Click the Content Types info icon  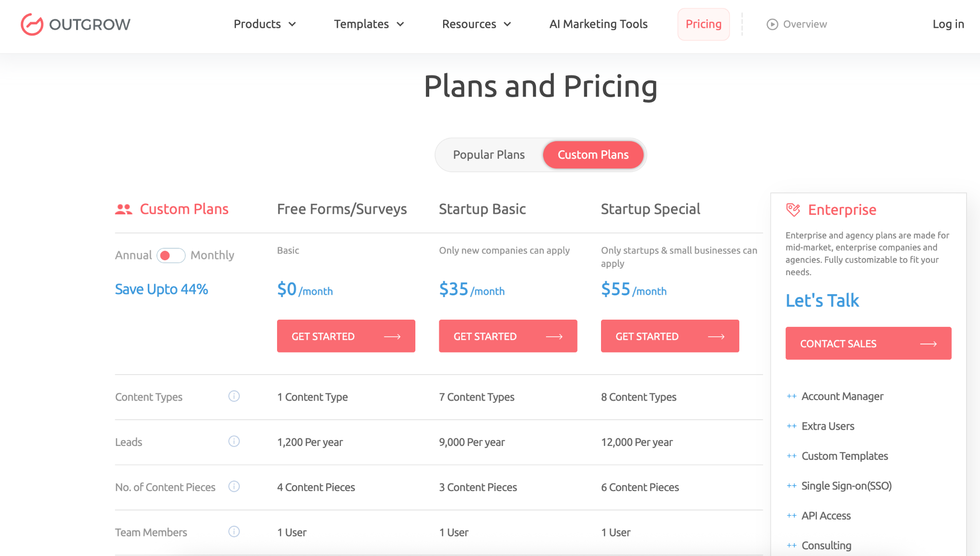tap(234, 396)
